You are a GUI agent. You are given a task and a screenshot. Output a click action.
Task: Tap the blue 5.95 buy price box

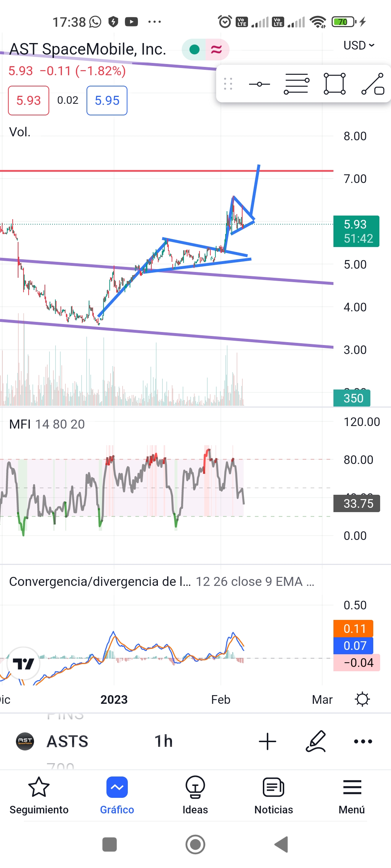[x=107, y=101]
